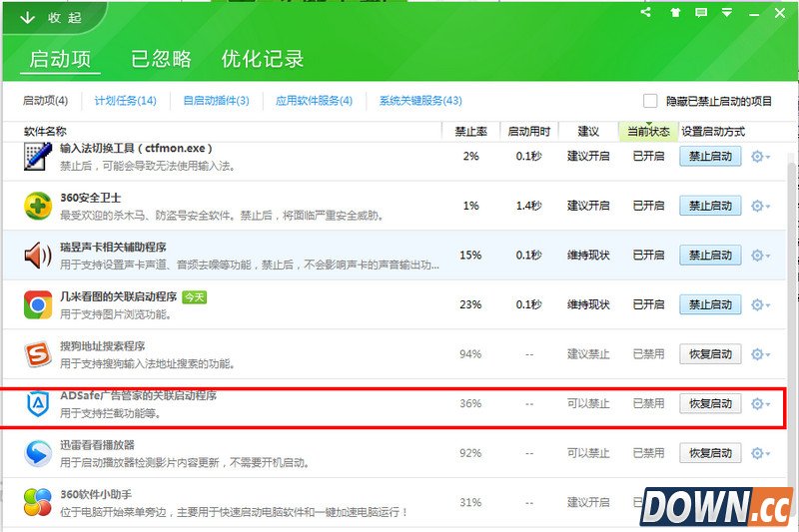Viewport: 799px width, 532px height.
Task: Click the 搜狗 S logo icon
Action: 38,353
